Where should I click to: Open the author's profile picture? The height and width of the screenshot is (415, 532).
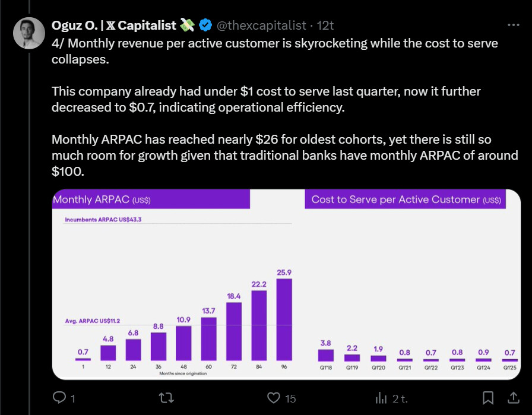tap(29, 33)
